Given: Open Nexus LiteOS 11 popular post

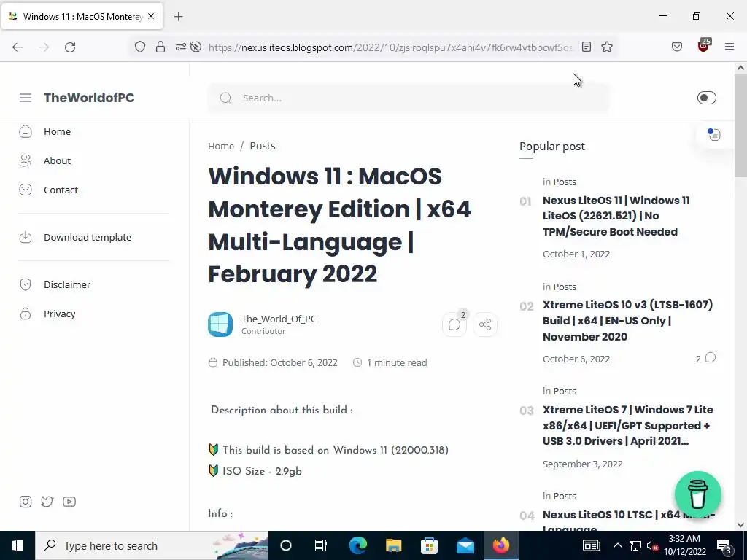Looking at the screenshot, I should 616,216.
